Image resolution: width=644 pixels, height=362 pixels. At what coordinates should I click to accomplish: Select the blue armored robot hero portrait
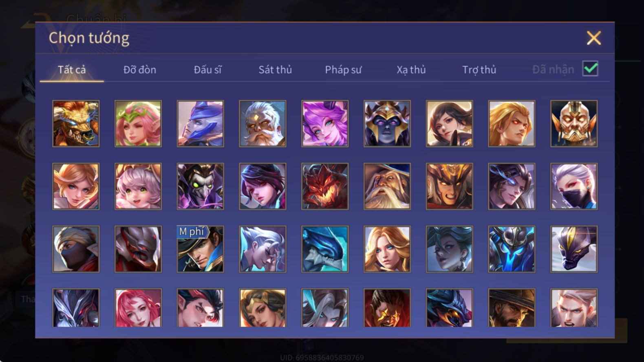point(511,249)
